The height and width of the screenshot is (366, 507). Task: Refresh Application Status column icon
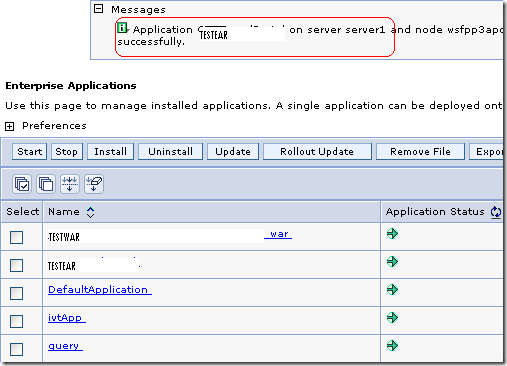tap(496, 212)
